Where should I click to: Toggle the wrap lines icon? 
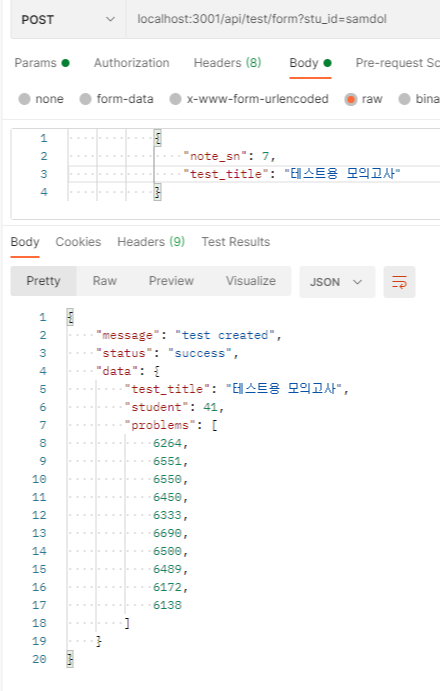click(x=399, y=282)
